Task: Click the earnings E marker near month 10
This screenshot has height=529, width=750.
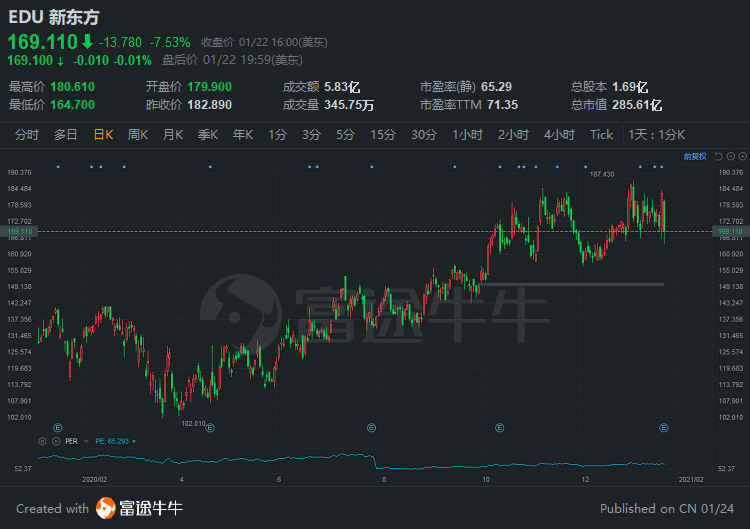Action: point(499,428)
